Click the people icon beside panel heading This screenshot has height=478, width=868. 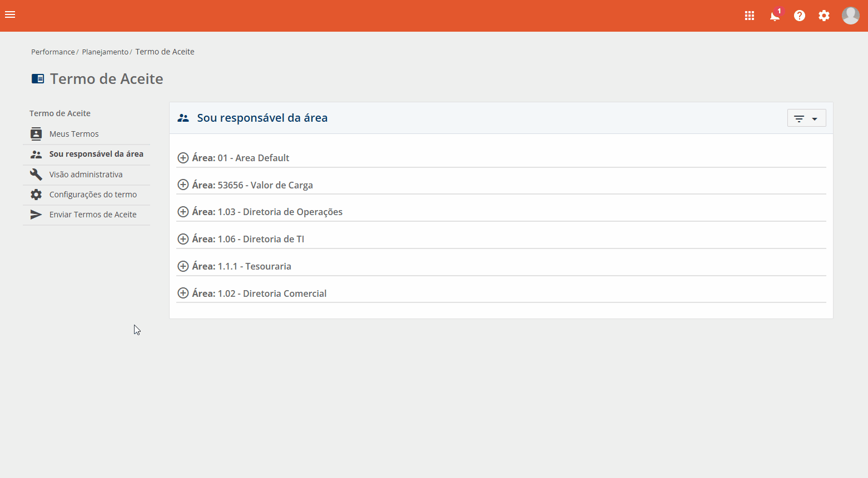183,118
